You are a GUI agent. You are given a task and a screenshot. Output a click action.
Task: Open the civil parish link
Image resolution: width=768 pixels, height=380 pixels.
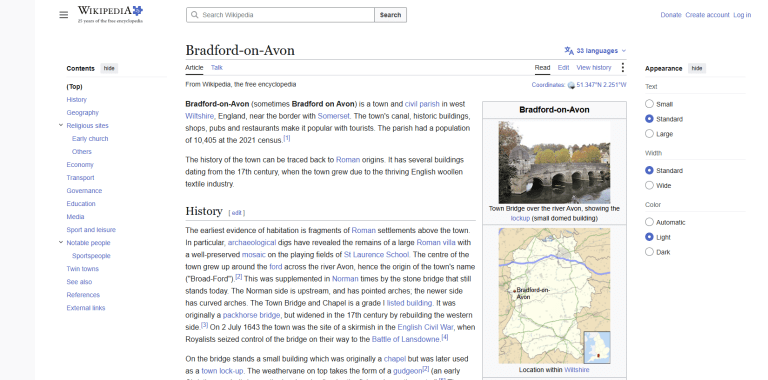pos(422,104)
